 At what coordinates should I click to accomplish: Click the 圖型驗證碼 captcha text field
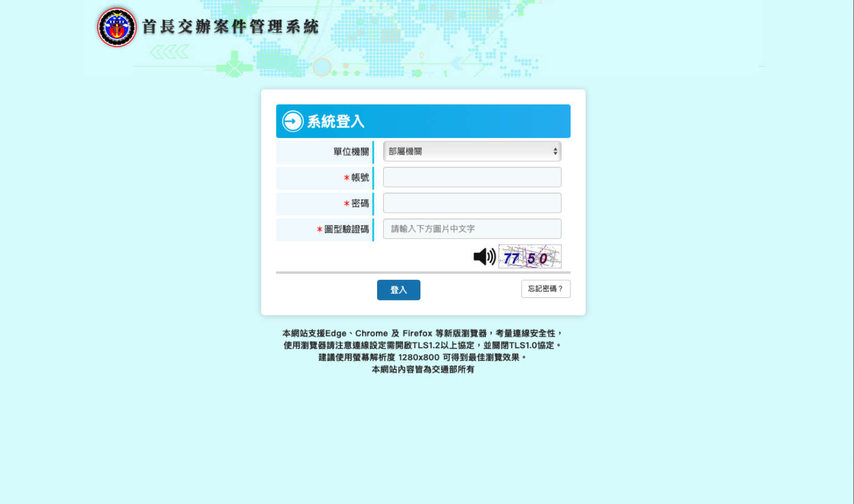471,228
